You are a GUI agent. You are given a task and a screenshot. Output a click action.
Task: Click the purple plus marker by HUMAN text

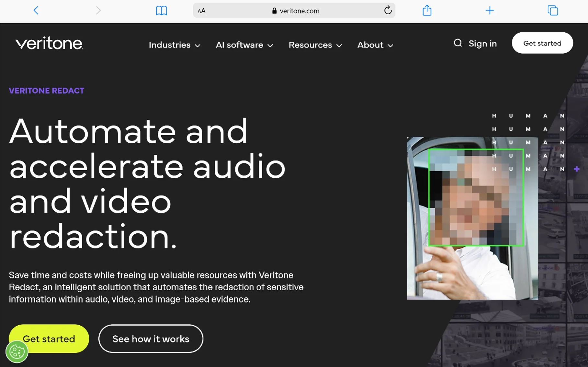click(576, 169)
